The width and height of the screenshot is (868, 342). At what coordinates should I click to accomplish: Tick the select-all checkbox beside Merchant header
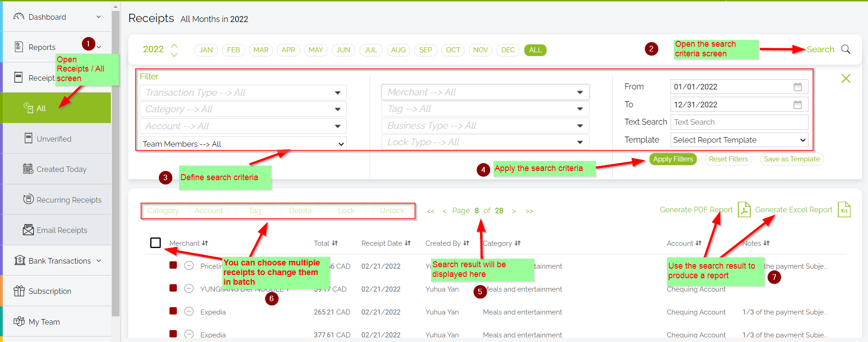click(x=155, y=243)
